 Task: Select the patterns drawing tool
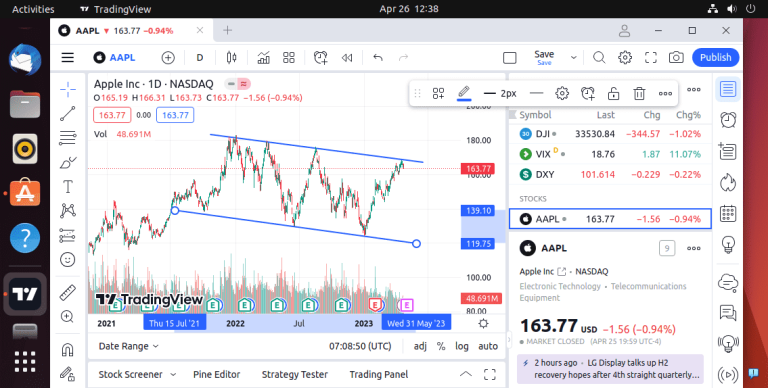[68, 211]
